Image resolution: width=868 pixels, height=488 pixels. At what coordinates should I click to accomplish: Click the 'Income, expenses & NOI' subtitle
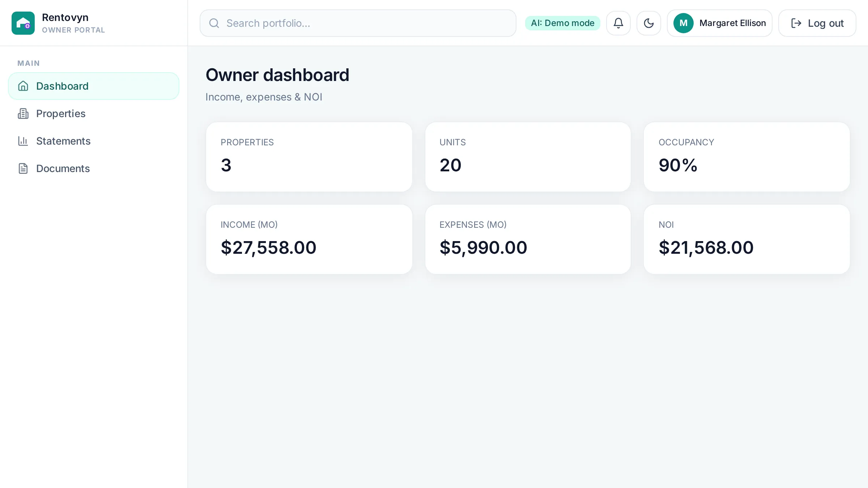(x=264, y=97)
